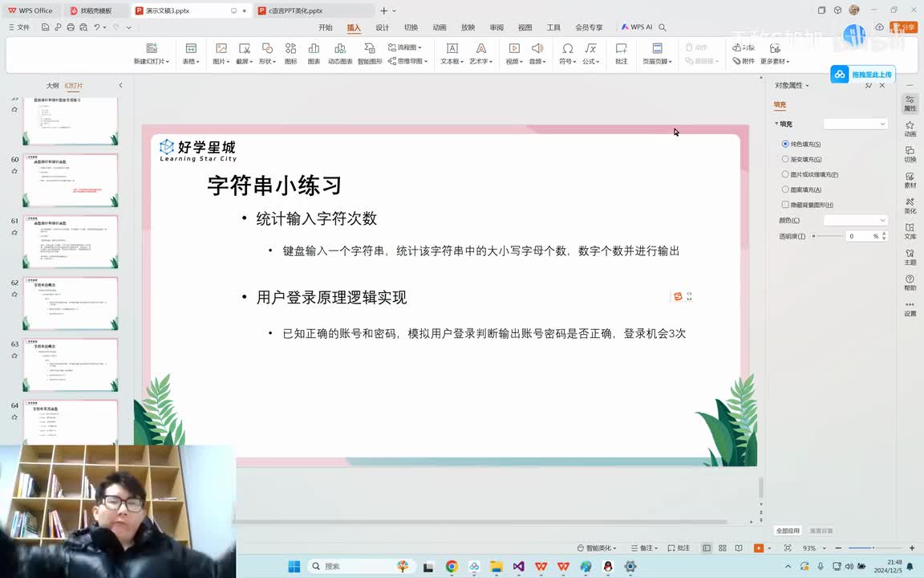Pin the 对象属性 panel
The image size is (924, 578).
[x=869, y=86]
